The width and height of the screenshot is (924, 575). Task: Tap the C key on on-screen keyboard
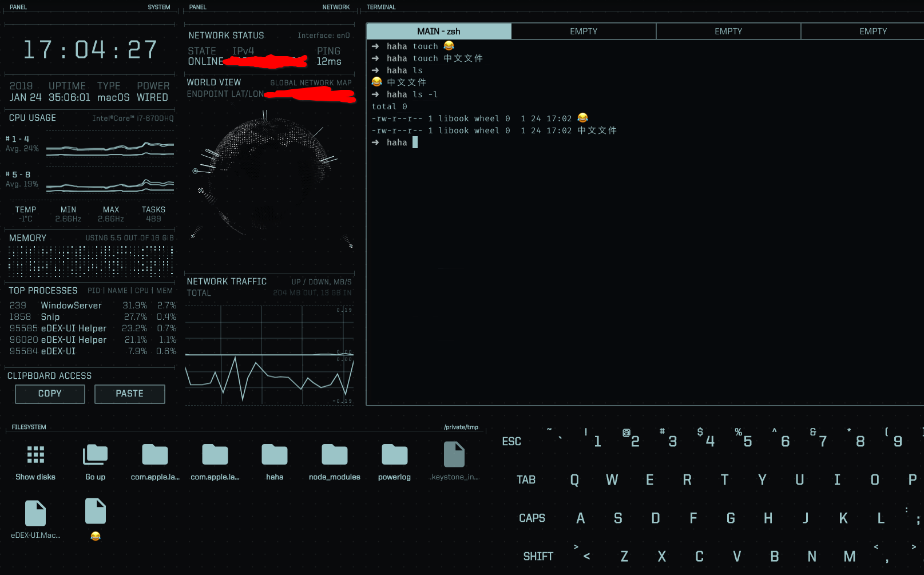tap(699, 556)
